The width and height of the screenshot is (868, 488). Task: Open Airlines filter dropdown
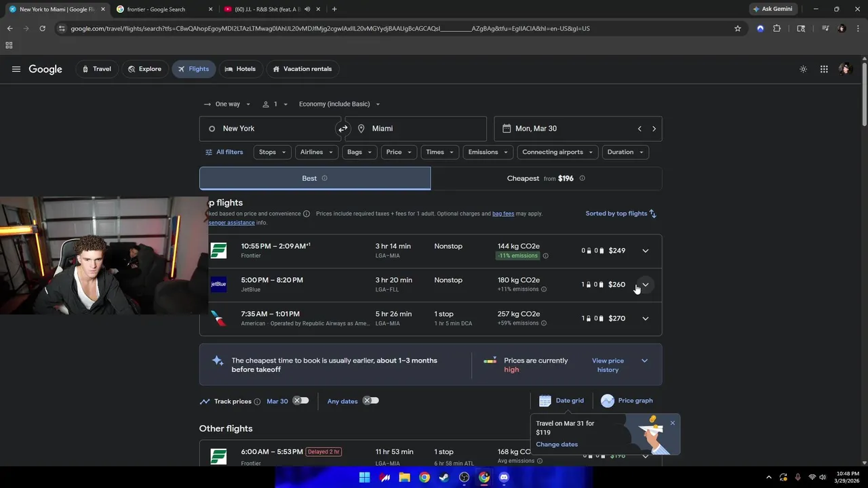[x=317, y=152]
